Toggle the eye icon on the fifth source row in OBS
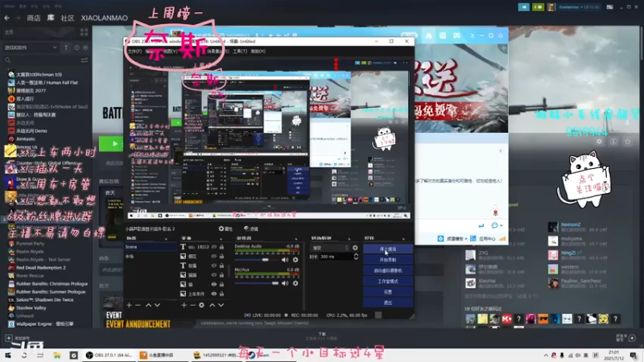The width and height of the screenshot is (644, 362). click(214, 284)
